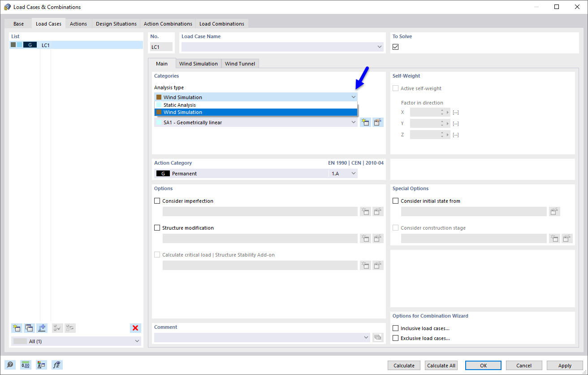Open the Comment dropdown

(367, 337)
